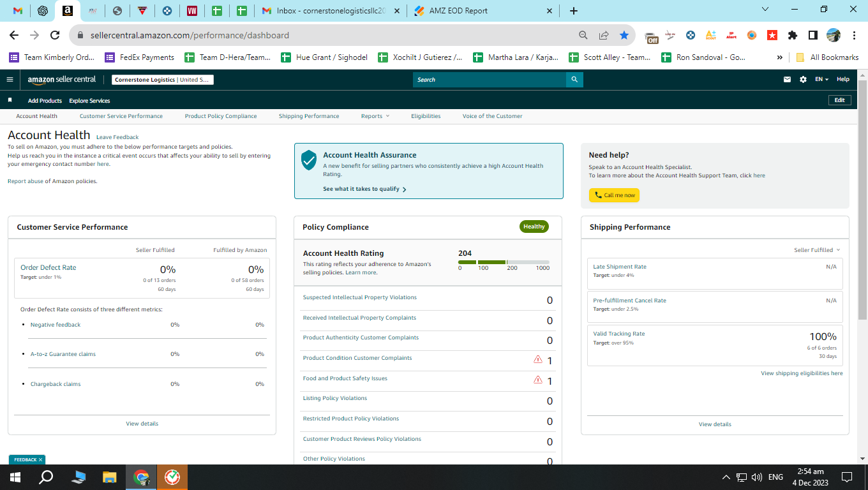The height and width of the screenshot is (490, 868).
Task: Open Suspected Intellectual Property Violations link
Action: [359, 297]
